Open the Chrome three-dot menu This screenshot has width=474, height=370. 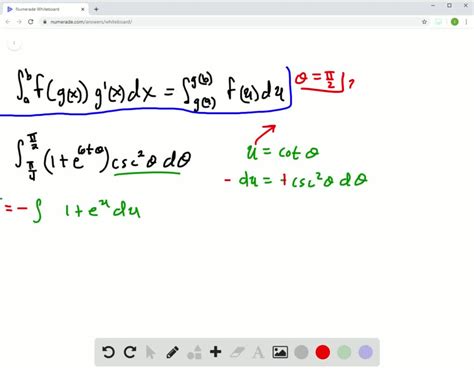[x=466, y=22]
